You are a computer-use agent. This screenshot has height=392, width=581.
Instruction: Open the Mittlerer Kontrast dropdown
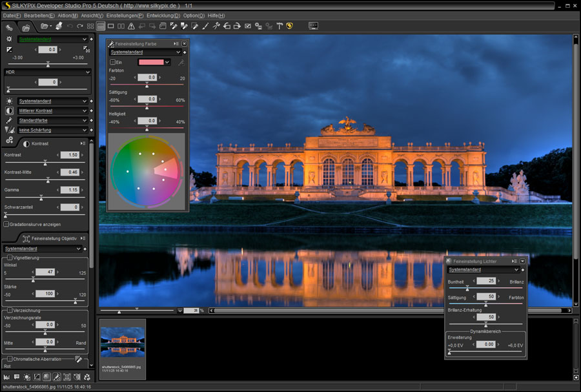click(x=85, y=110)
